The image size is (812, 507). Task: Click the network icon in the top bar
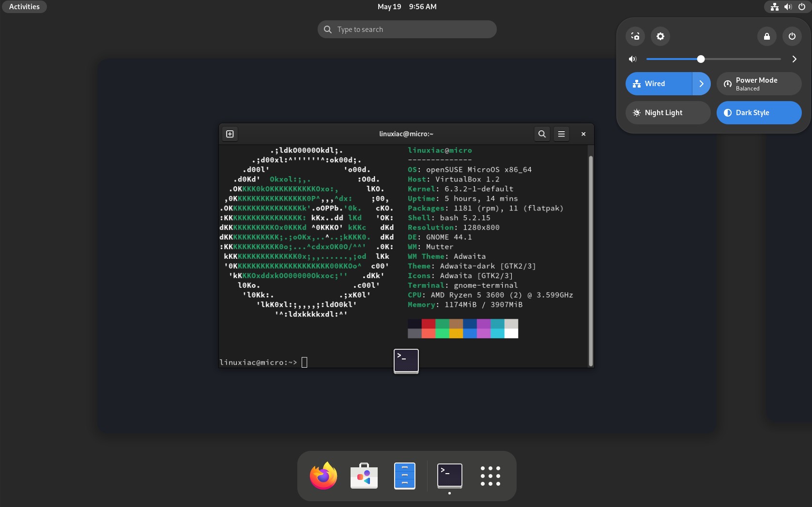point(775,7)
